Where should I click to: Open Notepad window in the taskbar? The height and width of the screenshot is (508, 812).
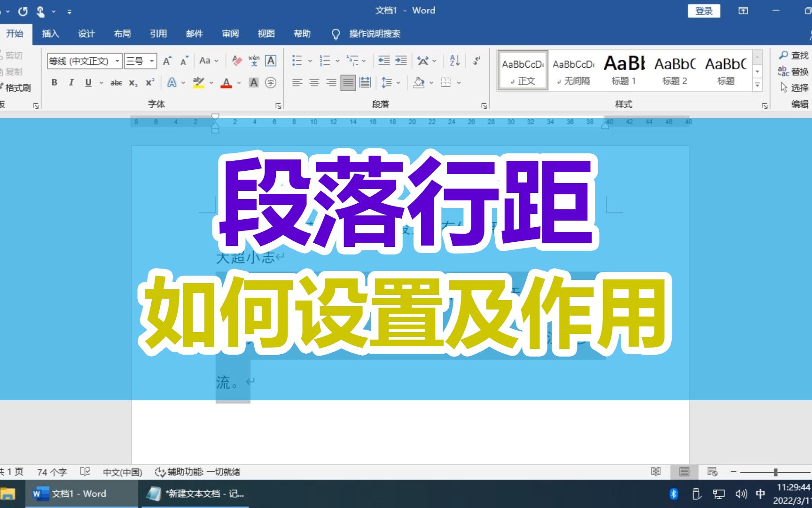tap(195, 494)
